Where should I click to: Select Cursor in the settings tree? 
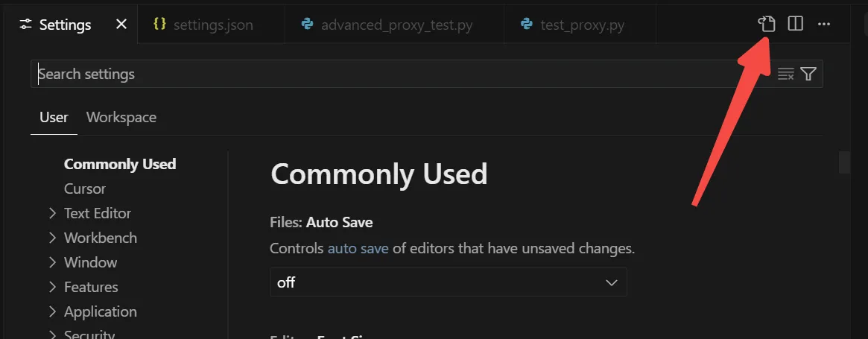click(85, 189)
